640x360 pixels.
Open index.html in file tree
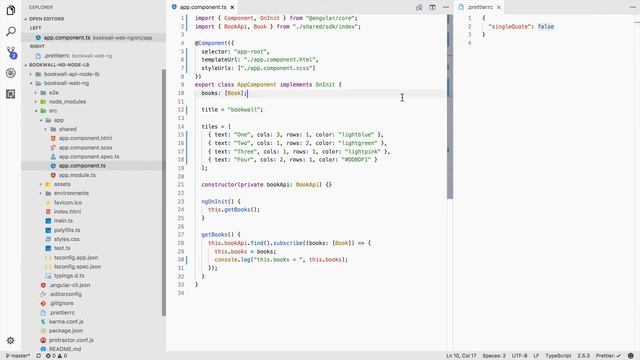coord(67,211)
